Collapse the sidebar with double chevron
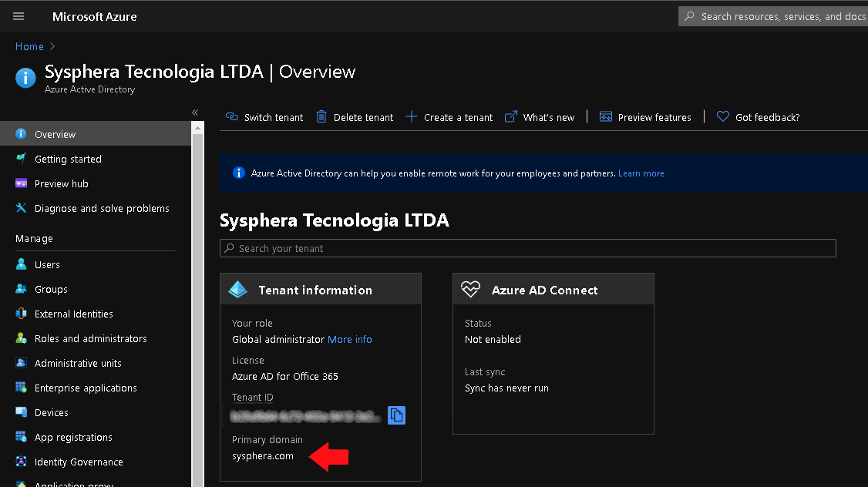The width and height of the screenshot is (868, 487). 195,113
